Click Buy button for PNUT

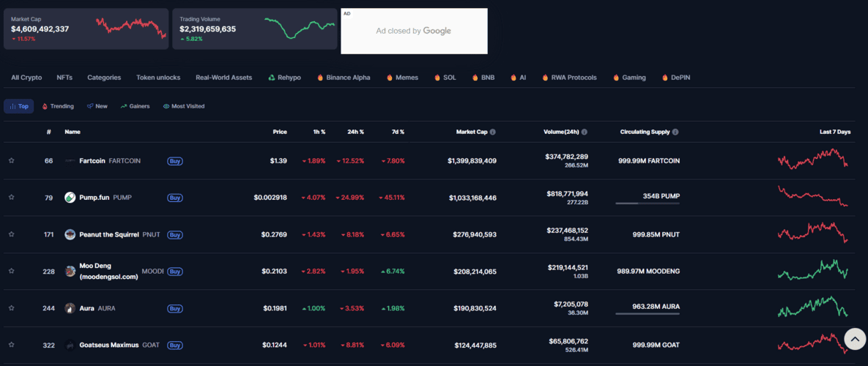(x=175, y=234)
